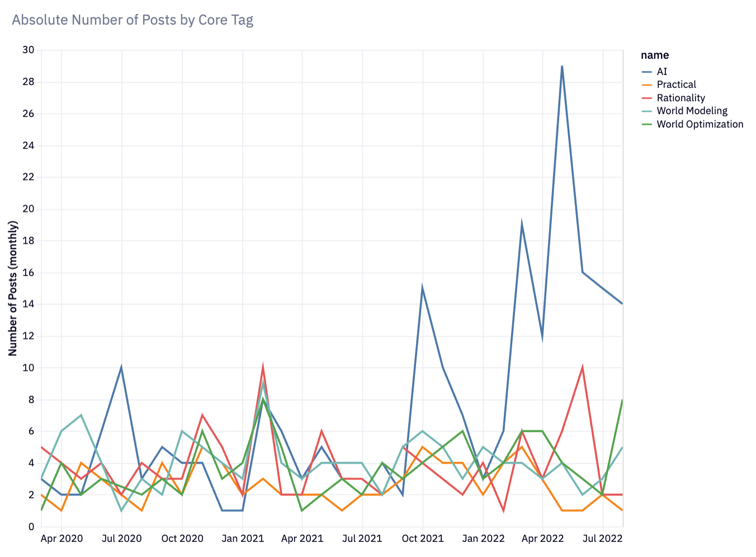756x557 pixels.
Task: Select the Practical legend label
Action: pyautogui.click(x=677, y=84)
